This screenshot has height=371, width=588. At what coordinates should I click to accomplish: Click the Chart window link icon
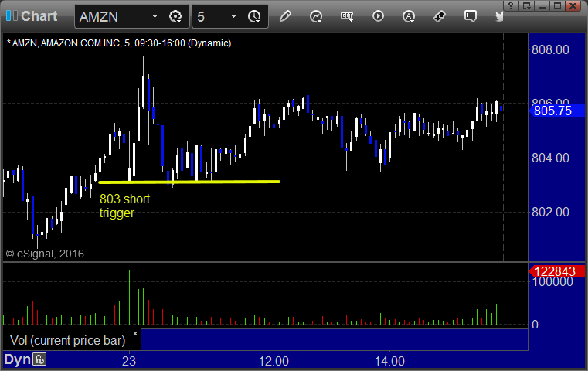click(x=12, y=15)
